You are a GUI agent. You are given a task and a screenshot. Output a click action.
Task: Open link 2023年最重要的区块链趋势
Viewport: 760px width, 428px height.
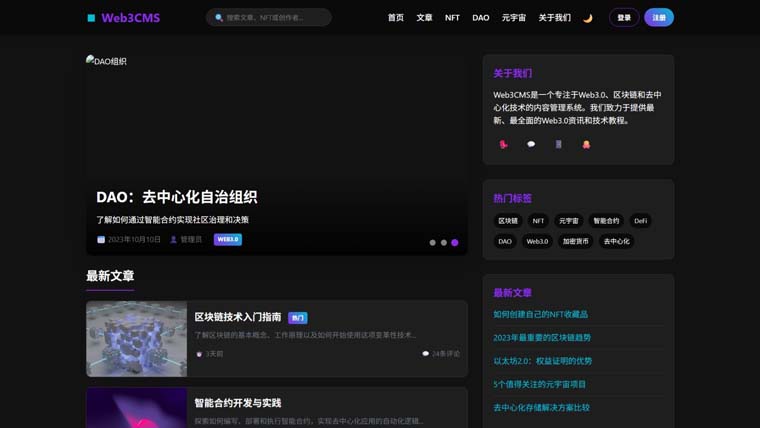tap(542, 337)
